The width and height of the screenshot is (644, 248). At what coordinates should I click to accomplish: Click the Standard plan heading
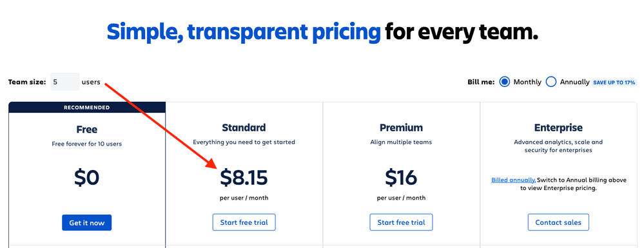click(x=244, y=128)
